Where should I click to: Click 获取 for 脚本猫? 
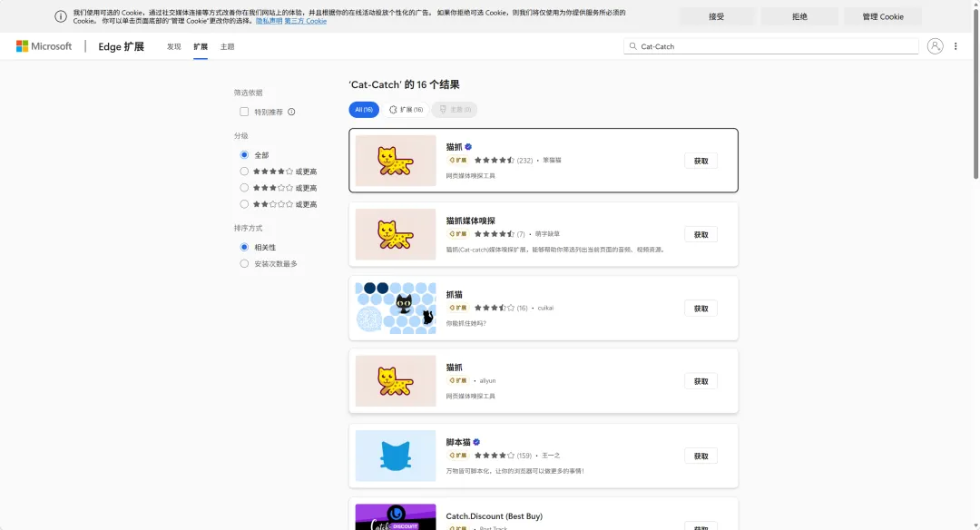[x=701, y=456]
